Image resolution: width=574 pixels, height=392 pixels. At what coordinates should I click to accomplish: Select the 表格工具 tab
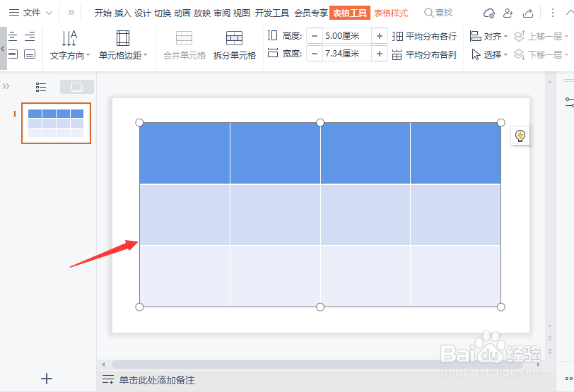pos(350,13)
